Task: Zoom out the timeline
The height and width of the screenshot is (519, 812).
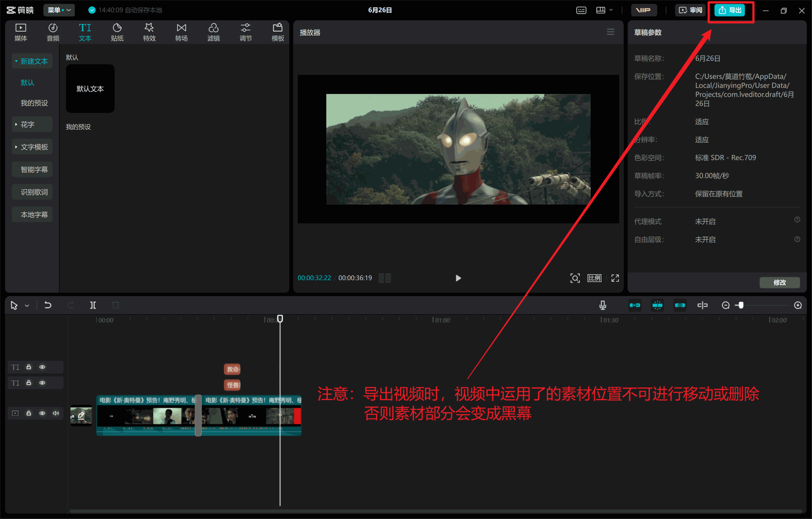Action: [x=726, y=305]
